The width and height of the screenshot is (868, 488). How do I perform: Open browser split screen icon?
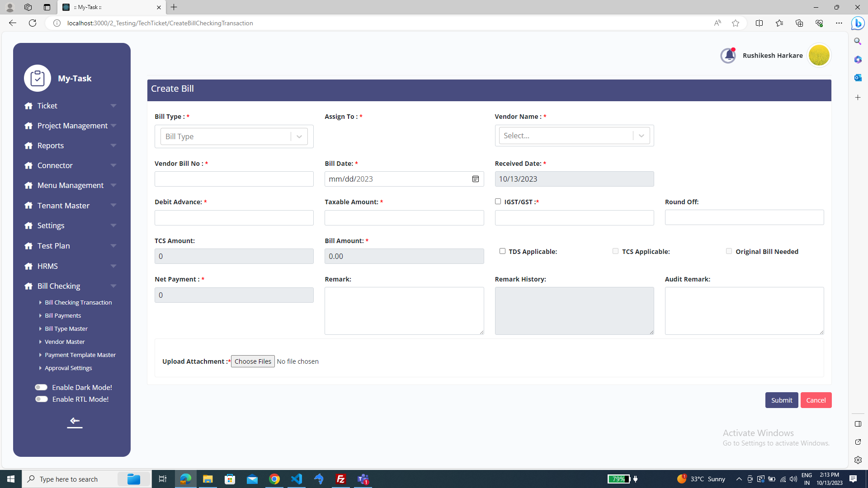pos(759,23)
